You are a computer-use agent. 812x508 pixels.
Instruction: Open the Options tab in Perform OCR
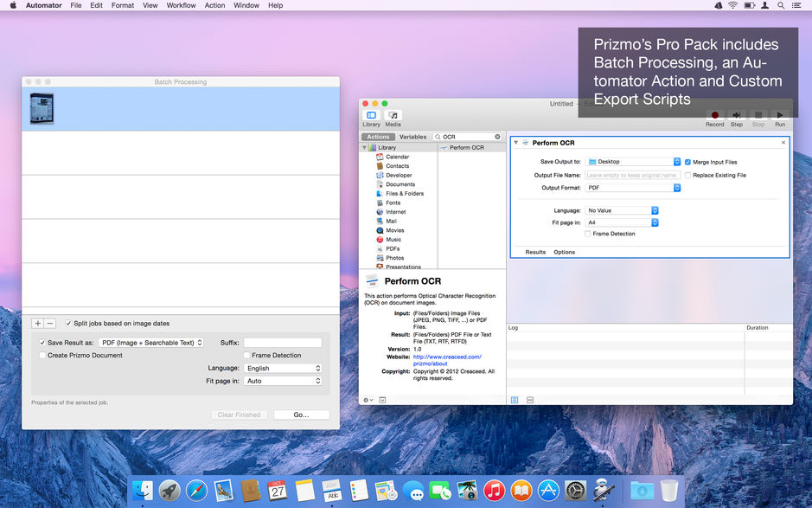(x=564, y=252)
